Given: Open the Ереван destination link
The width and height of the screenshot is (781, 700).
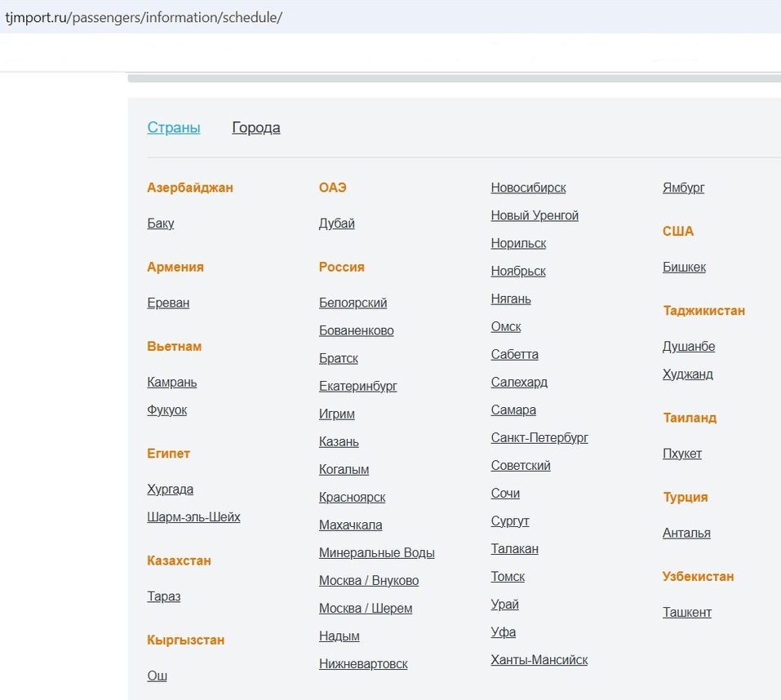Looking at the screenshot, I should [x=168, y=303].
